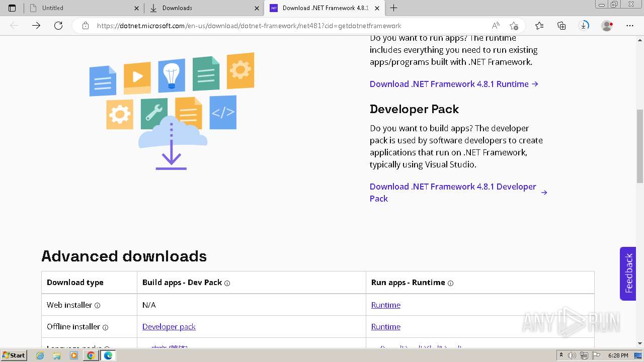
Task: Open the user profile menu
Action: 607,26
